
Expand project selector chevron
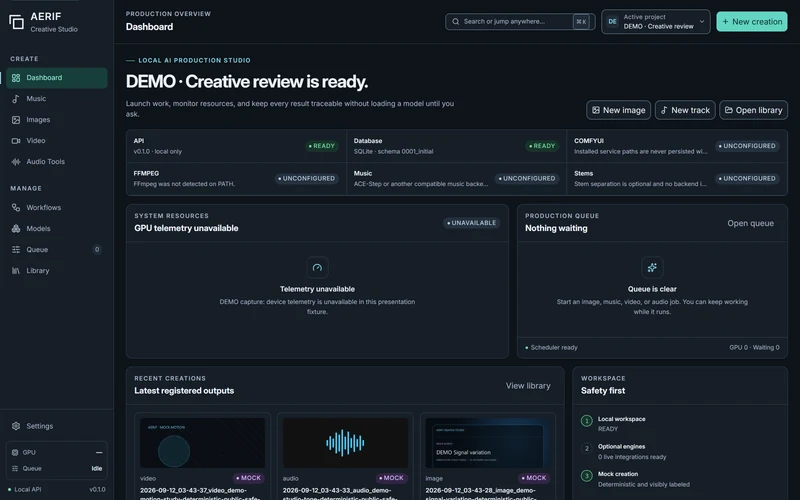(x=702, y=21)
